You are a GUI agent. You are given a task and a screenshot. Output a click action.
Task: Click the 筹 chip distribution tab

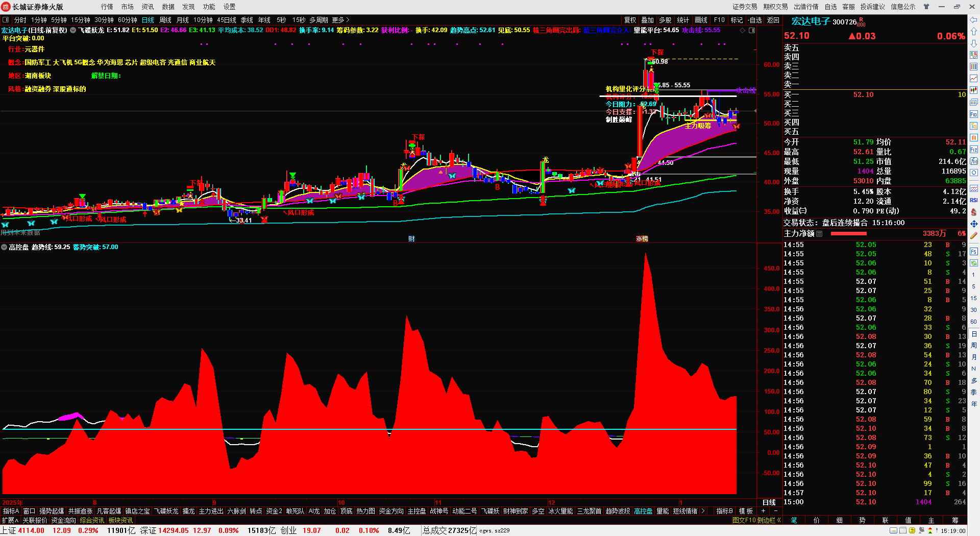pos(955,520)
